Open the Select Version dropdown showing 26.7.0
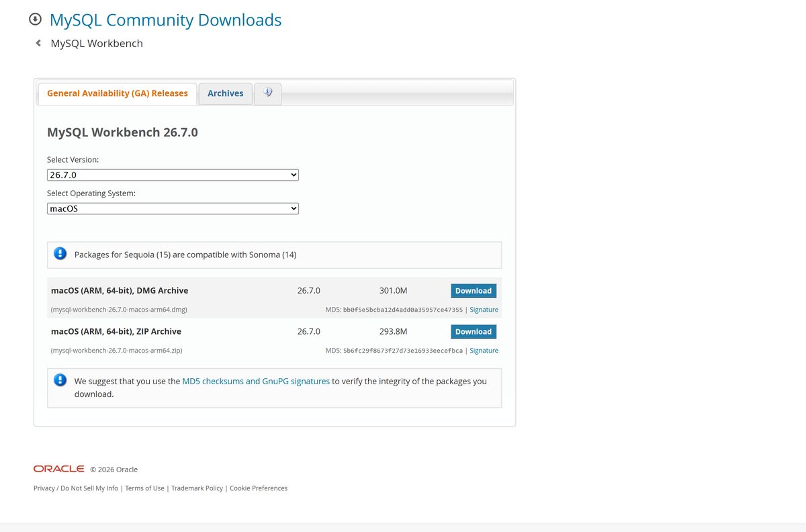The image size is (806, 532). (x=173, y=175)
